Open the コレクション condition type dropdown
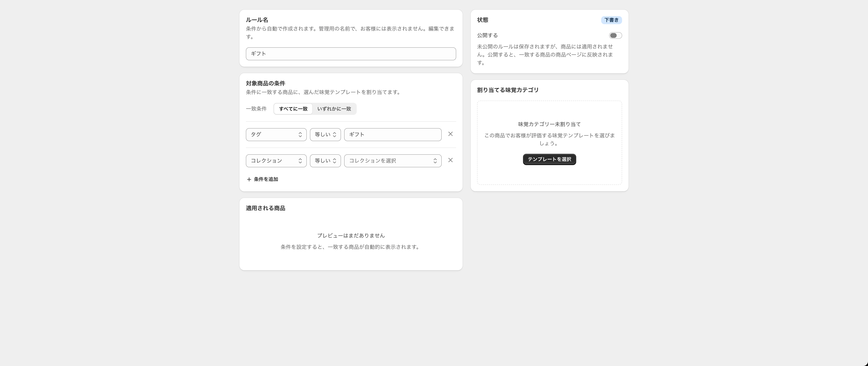Image resolution: width=868 pixels, height=366 pixels. (276, 161)
